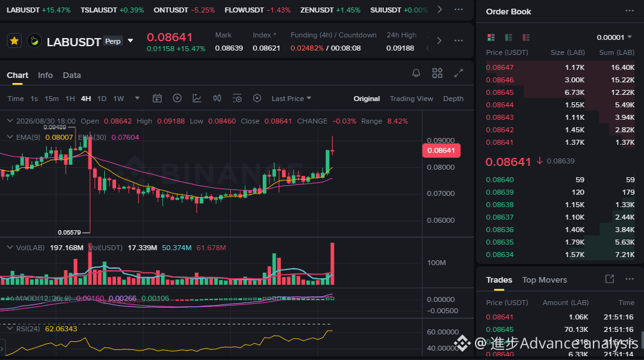Select the 1H chart interval
Image resolution: width=644 pixels, height=360 pixels.
[x=71, y=99]
